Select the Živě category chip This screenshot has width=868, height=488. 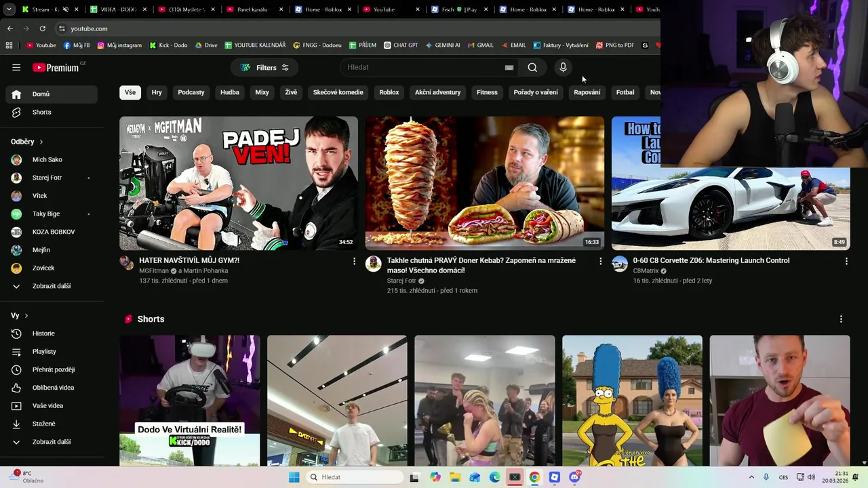291,92
